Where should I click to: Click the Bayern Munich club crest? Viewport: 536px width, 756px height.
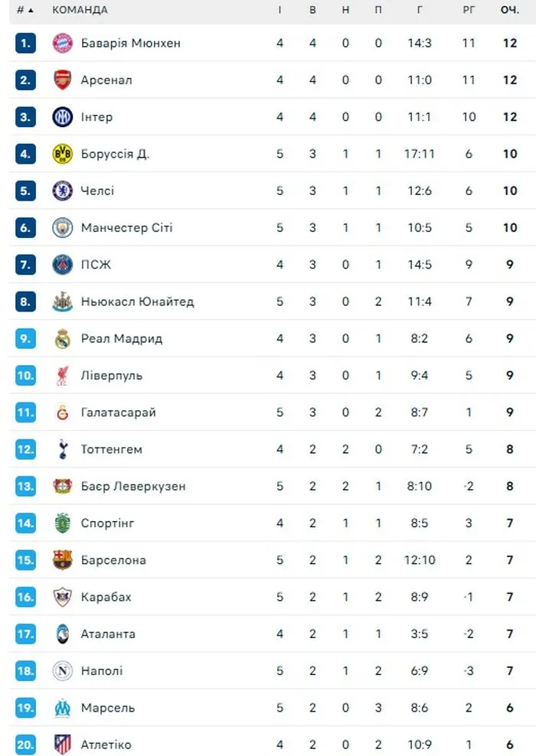point(62,43)
